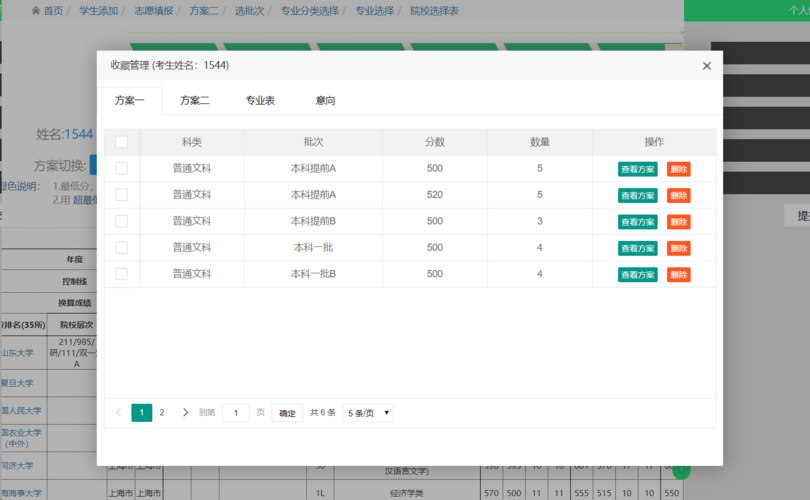
Task: Go to the next page arrow in pagination
Action: point(185,412)
